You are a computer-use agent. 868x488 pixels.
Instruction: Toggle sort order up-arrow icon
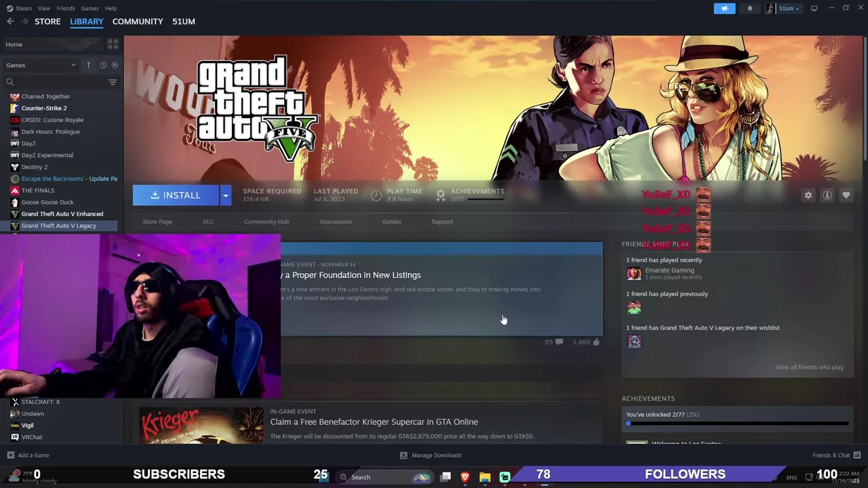[88, 65]
